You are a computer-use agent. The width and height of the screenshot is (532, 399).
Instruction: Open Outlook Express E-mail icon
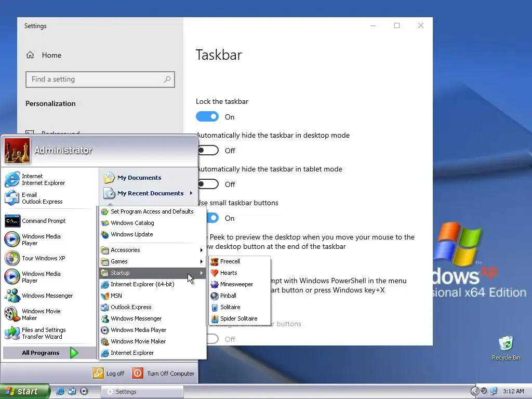click(12, 198)
